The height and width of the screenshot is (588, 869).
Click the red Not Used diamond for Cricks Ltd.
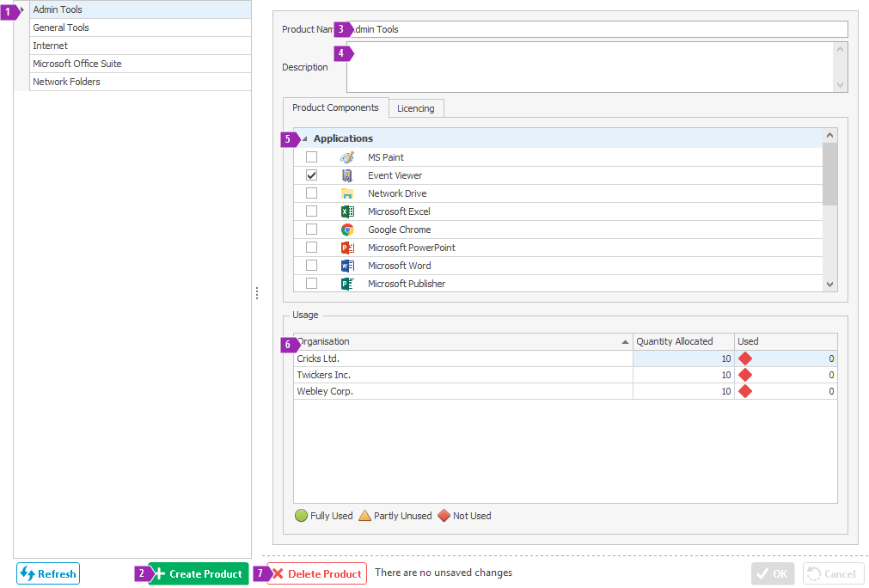point(745,358)
